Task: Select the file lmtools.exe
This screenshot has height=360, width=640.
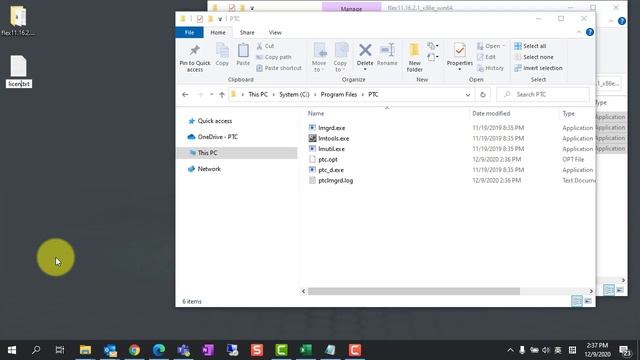Action: pos(333,138)
